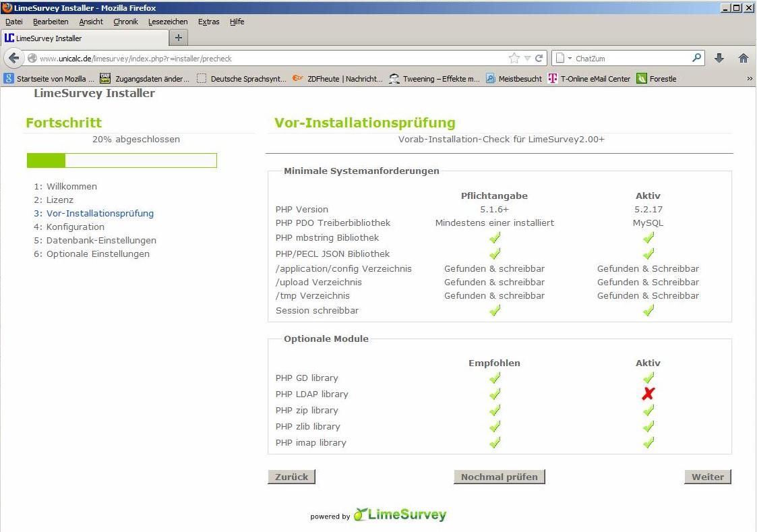Viewport: 757px width, 532px height.
Task: Click the 'Mindestens einer installiert' text
Action: coord(494,223)
